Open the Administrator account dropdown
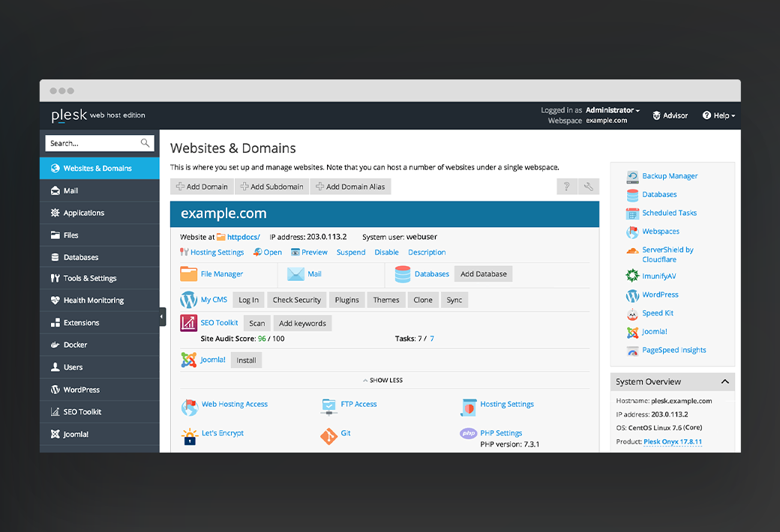Screen dimensions: 780x532 tap(612, 110)
